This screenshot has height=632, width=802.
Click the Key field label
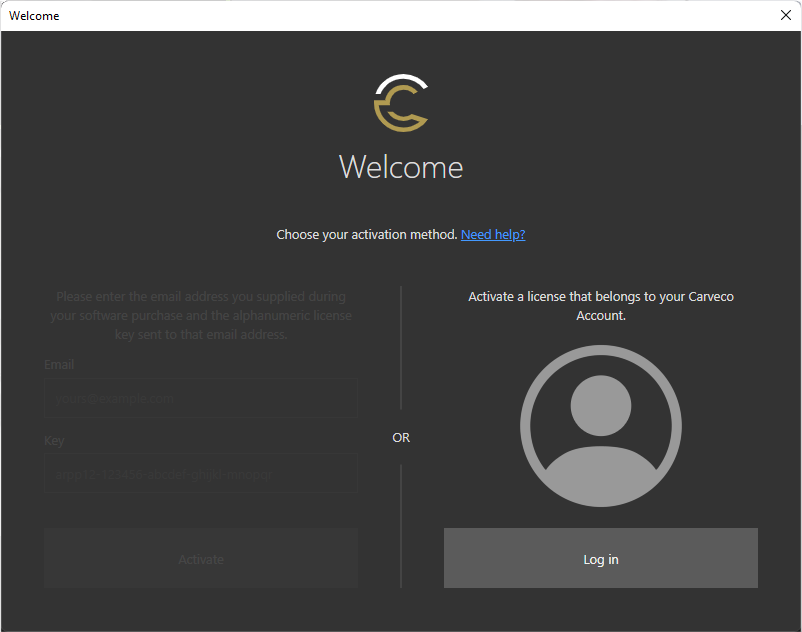[54, 440]
